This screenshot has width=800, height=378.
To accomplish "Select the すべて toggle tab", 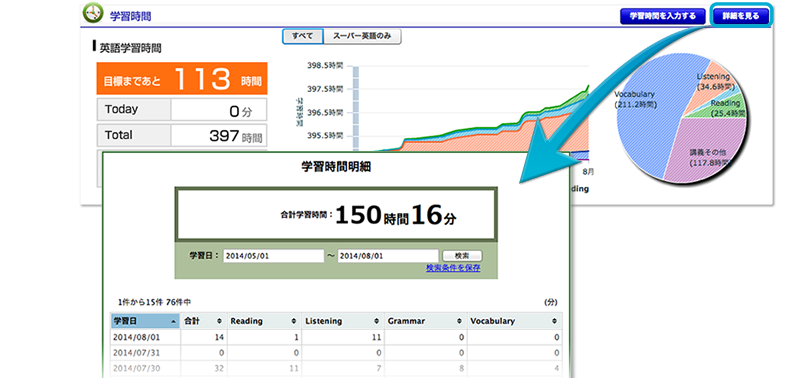I will (x=303, y=36).
